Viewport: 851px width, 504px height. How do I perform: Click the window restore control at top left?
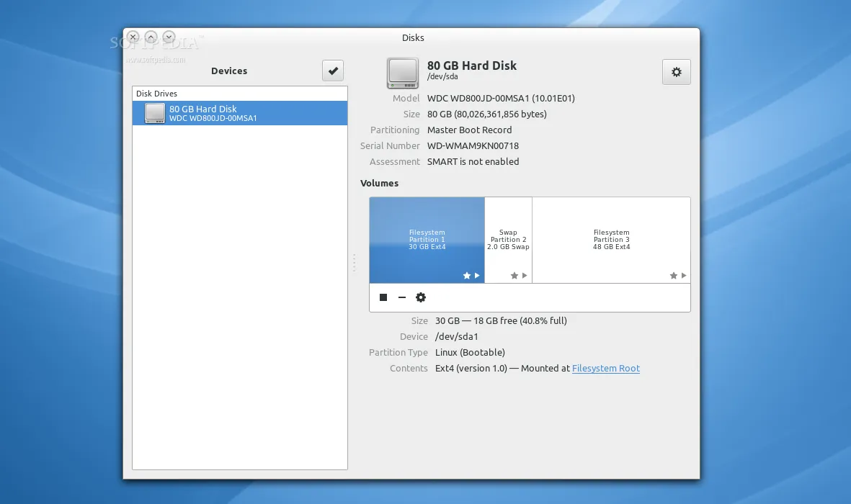[x=151, y=36]
